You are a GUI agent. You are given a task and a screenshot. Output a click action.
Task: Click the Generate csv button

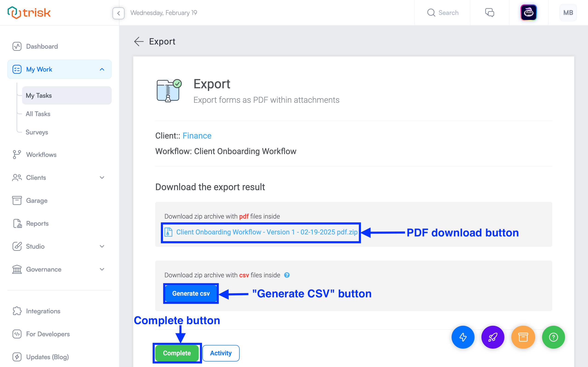click(191, 293)
